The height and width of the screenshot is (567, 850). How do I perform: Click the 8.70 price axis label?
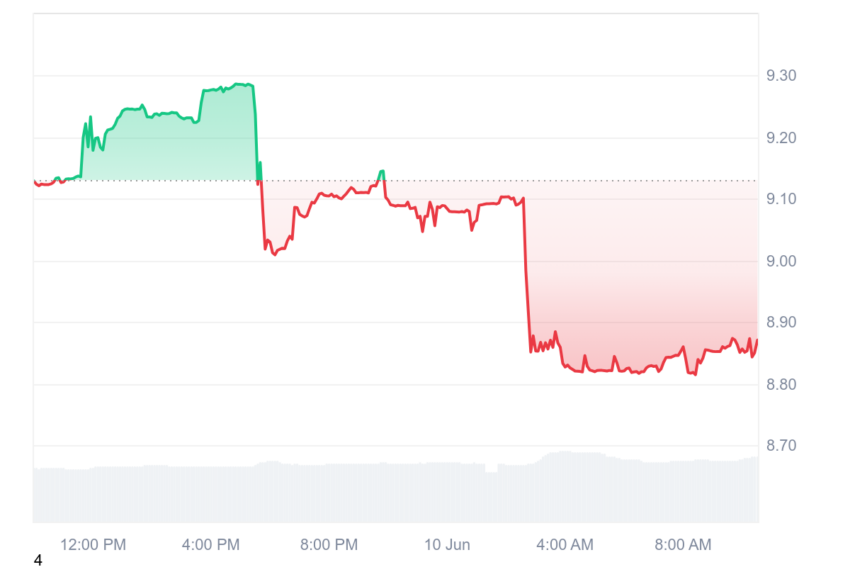781,446
